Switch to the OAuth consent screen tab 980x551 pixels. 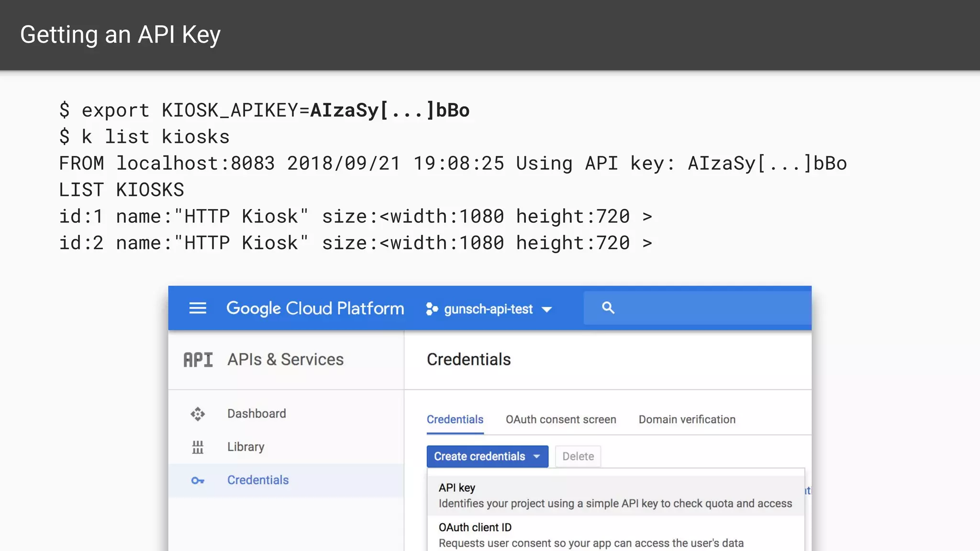click(561, 419)
